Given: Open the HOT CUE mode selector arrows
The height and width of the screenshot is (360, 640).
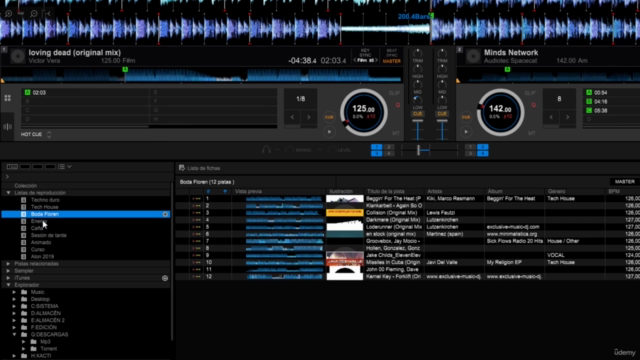Looking at the screenshot, I should pos(49,134).
